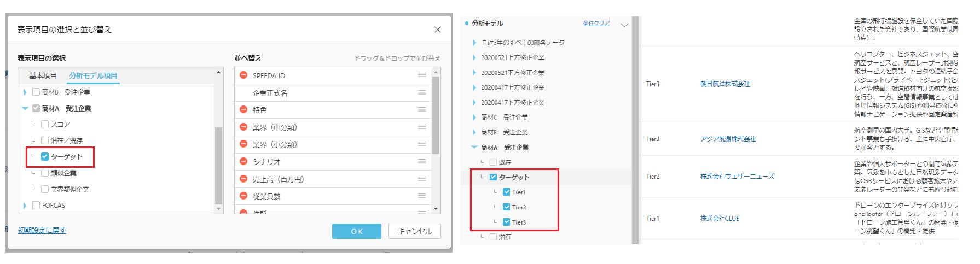This screenshot has height=264, width=980.
Task: Check the スコア checkbox
Action: (x=45, y=125)
